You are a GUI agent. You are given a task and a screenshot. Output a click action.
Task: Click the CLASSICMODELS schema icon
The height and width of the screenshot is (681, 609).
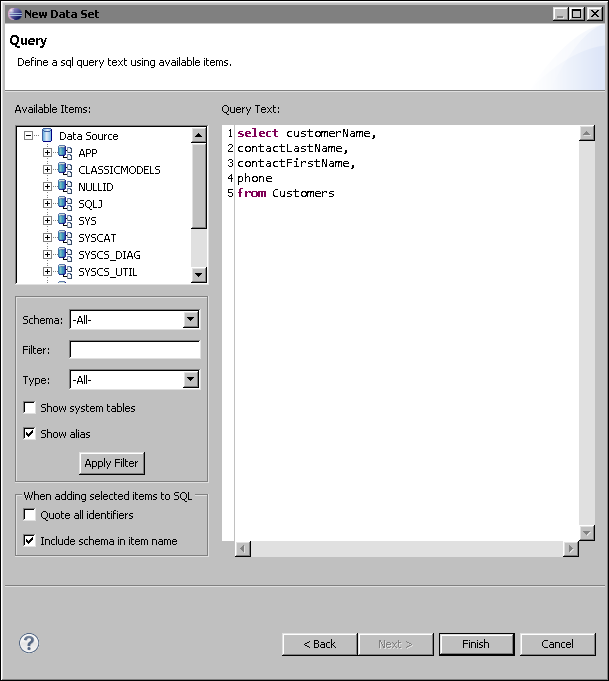click(65, 169)
